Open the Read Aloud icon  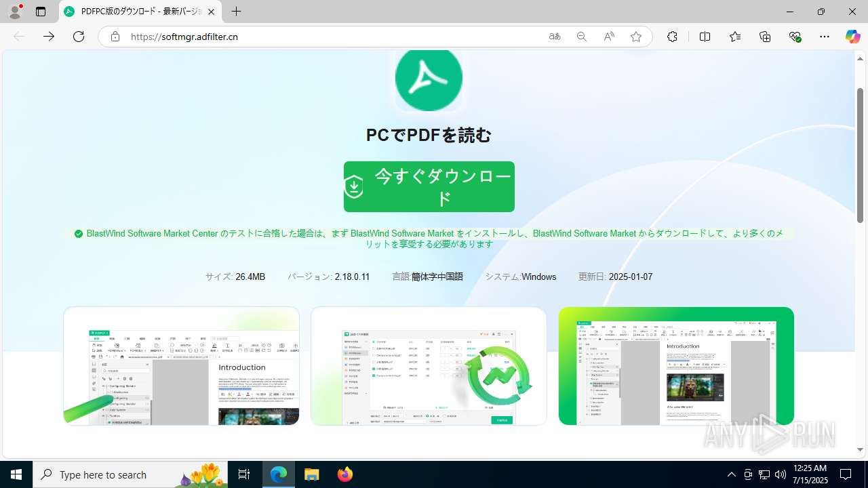(609, 37)
